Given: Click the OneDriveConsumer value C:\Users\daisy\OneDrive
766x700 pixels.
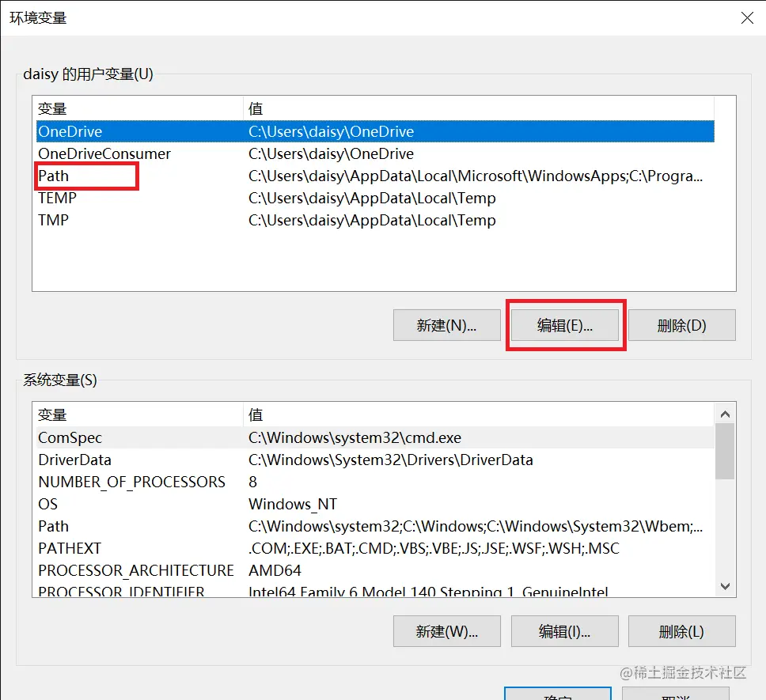Looking at the screenshot, I should (331, 153).
